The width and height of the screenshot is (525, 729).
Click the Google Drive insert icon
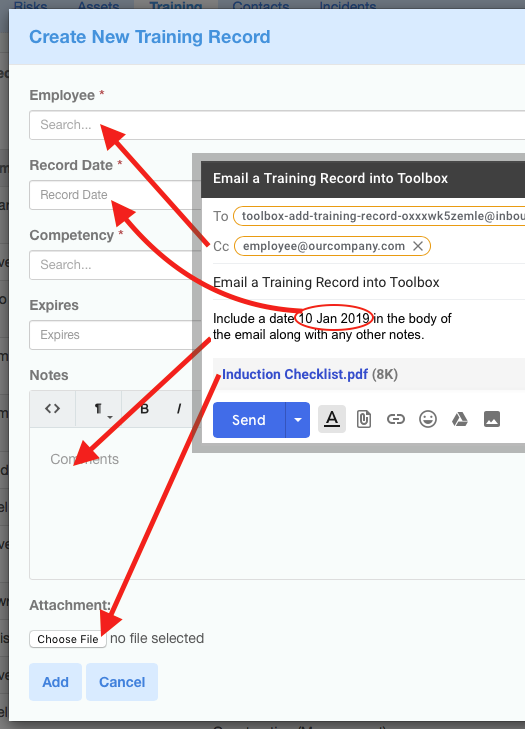click(459, 419)
